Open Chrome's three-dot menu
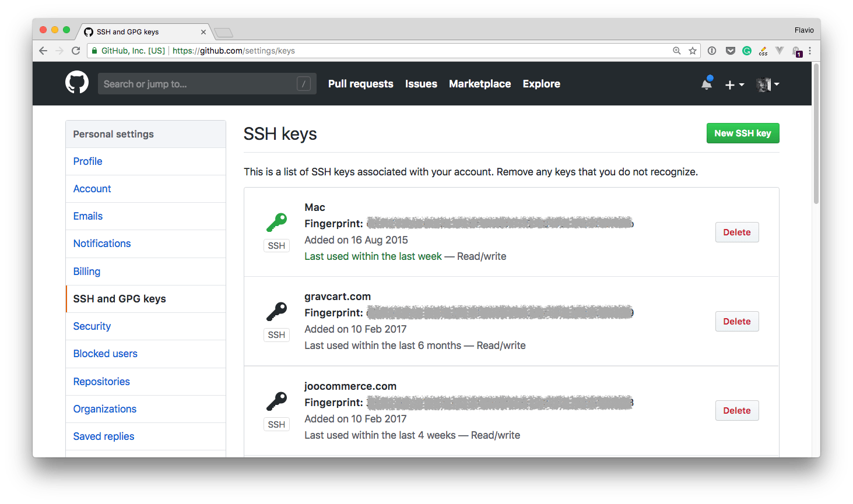Image resolution: width=853 pixels, height=504 pixels. pos(810,51)
